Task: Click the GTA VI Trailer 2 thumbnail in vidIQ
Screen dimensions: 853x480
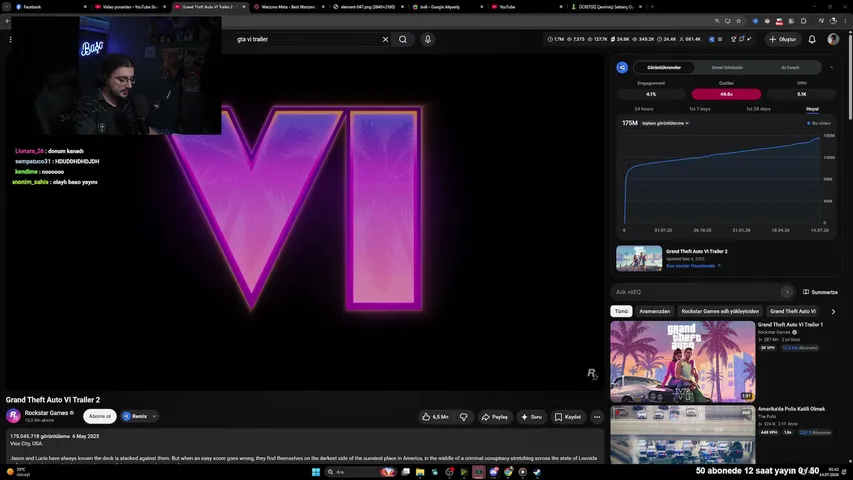Action: click(639, 258)
